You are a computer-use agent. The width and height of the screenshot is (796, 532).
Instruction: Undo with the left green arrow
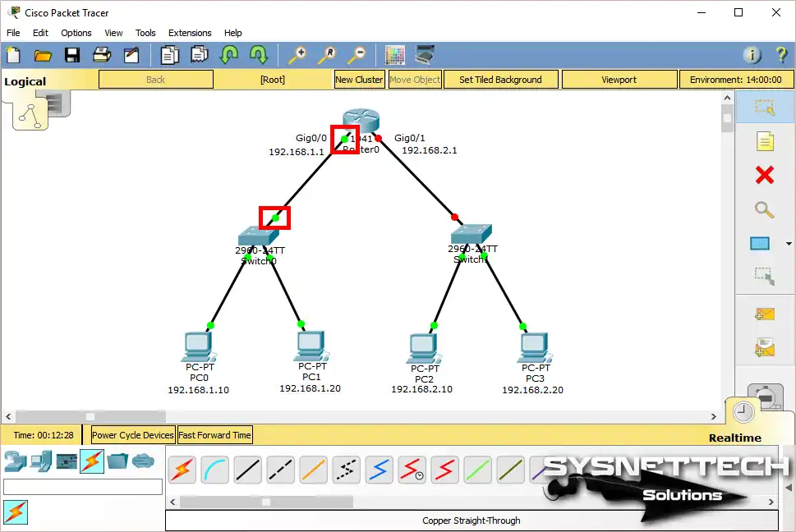(229, 55)
